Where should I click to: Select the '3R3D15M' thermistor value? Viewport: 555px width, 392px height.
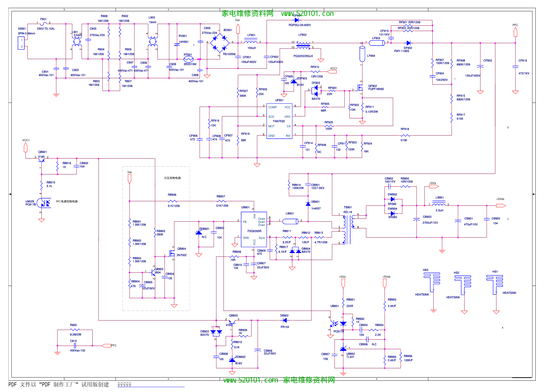(190, 64)
